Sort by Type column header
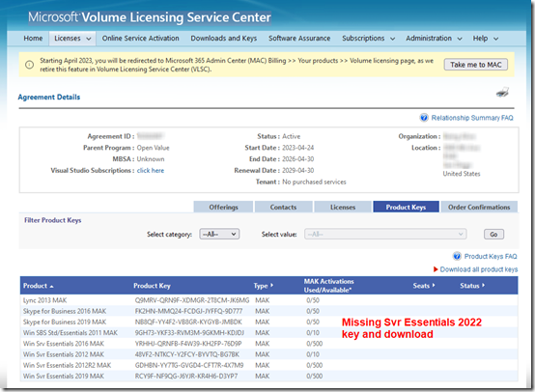This screenshot has width=535, height=392. click(263, 286)
